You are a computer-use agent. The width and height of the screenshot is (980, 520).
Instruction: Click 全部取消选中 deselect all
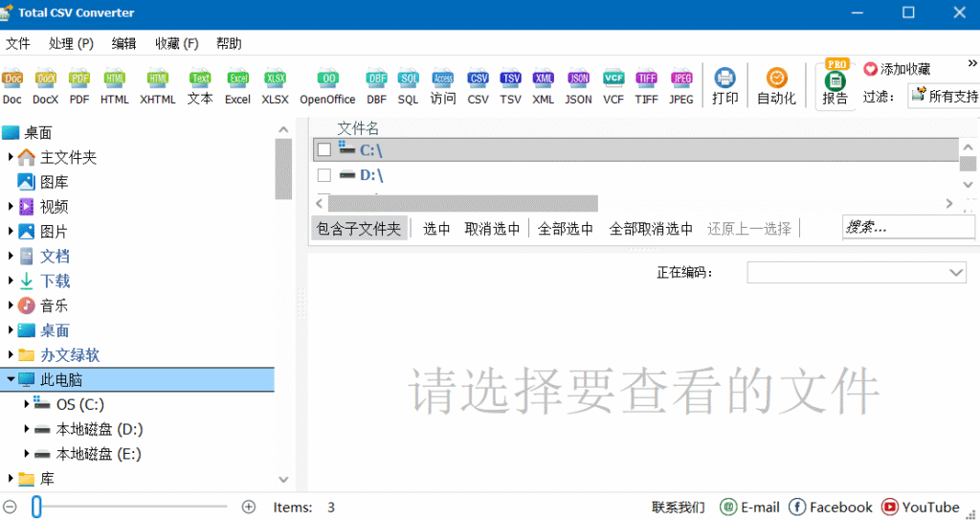651,229
